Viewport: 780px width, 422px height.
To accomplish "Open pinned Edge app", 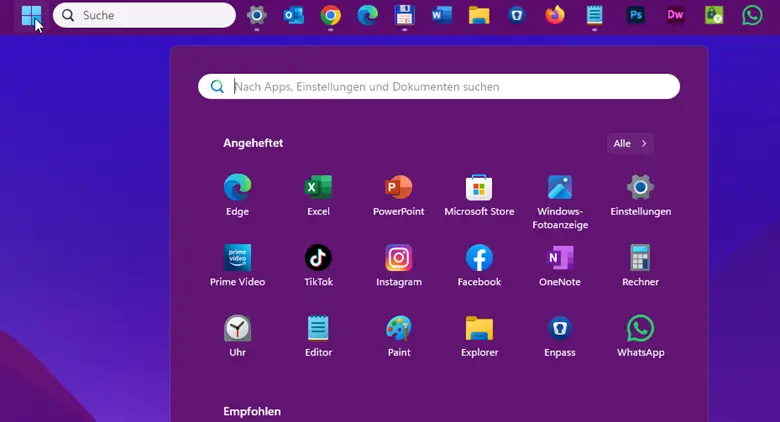I will [237, 195].
